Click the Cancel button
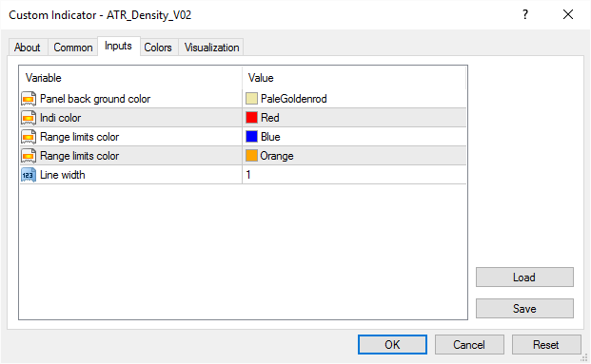The height and width of the screenshot is (364, 591). click(x=469, y=344)
